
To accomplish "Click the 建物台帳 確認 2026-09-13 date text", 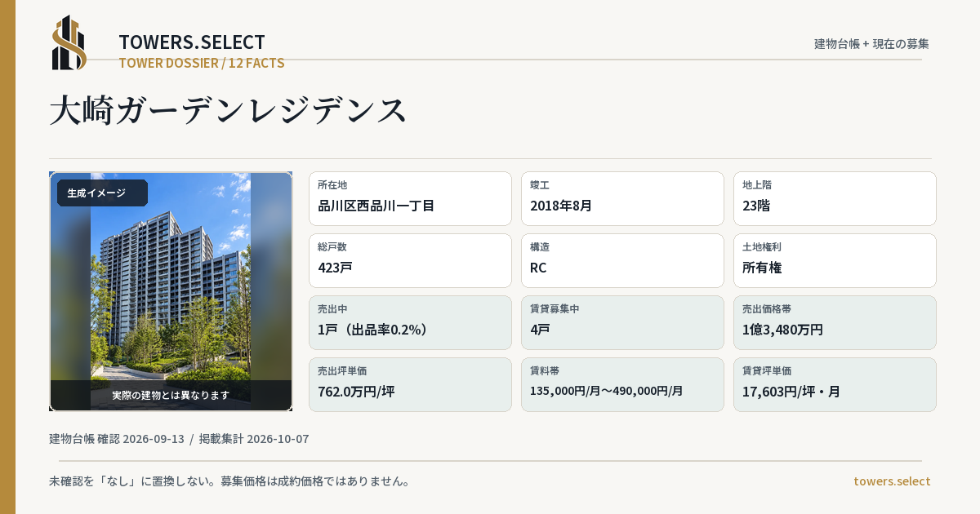I will pos(117,439).
